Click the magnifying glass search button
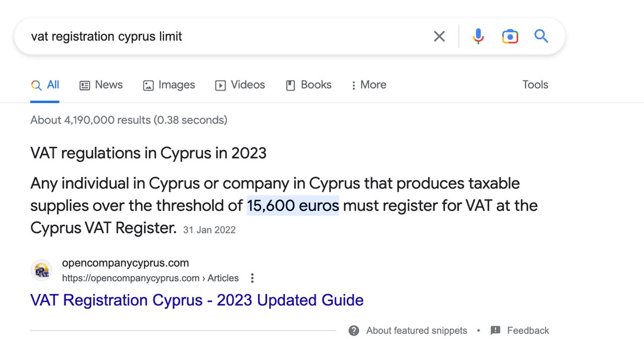644x339 pixels. (541, 36)
